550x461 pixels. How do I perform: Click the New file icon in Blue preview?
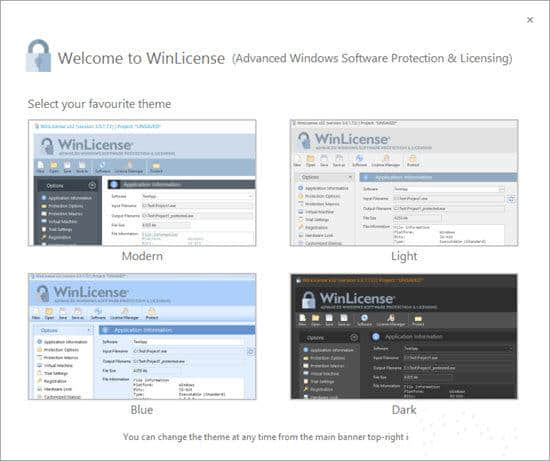click(x=36, y=311)
